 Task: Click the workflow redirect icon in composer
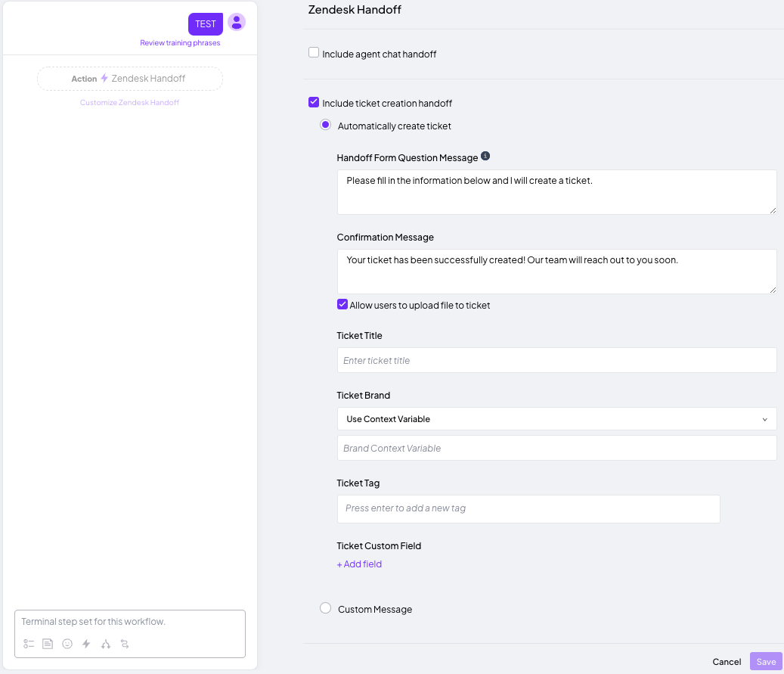pos(125,644)
